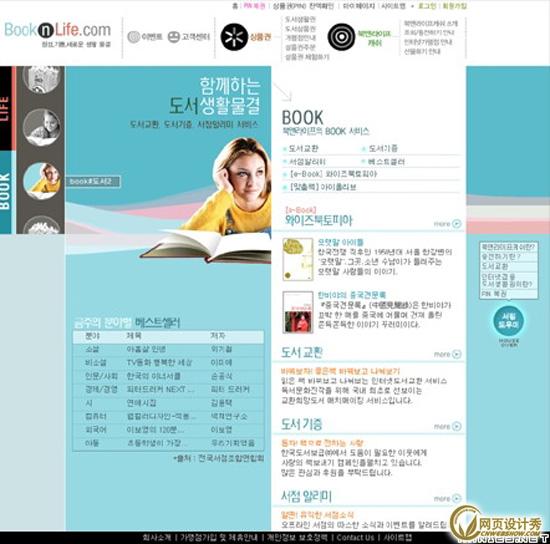Click Contact Us in the footer
This screenshot has width=550, height=544.
[355, 537]
